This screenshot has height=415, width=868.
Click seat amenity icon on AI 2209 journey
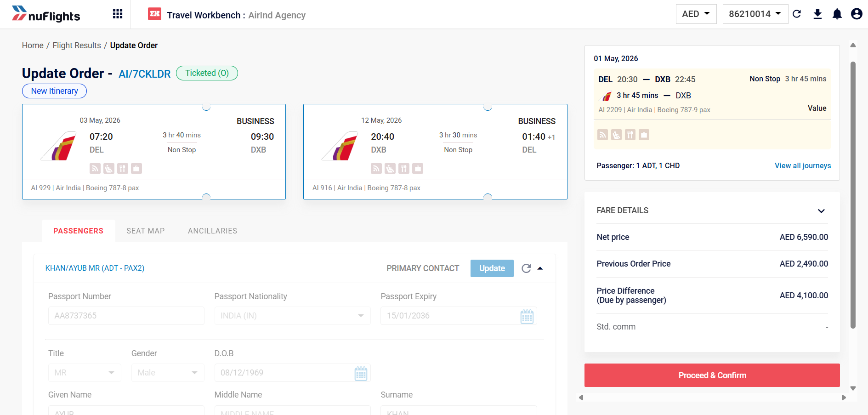pyautogui.click(x=617, y=135)
